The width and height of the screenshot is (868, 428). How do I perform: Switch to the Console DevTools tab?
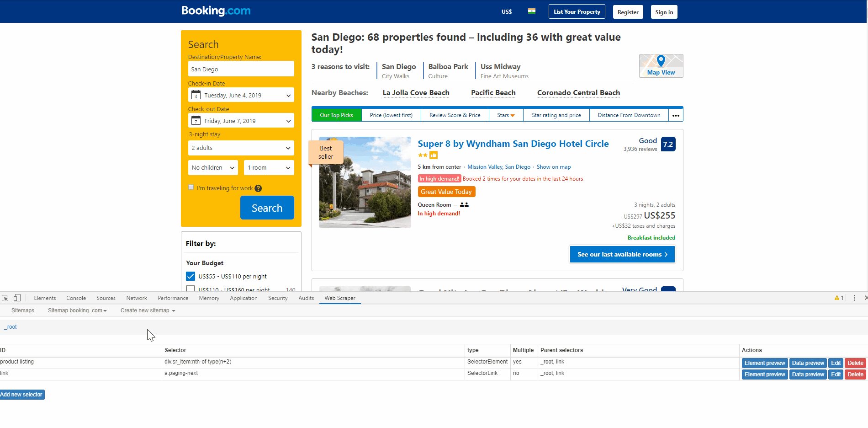pos(76,298)
